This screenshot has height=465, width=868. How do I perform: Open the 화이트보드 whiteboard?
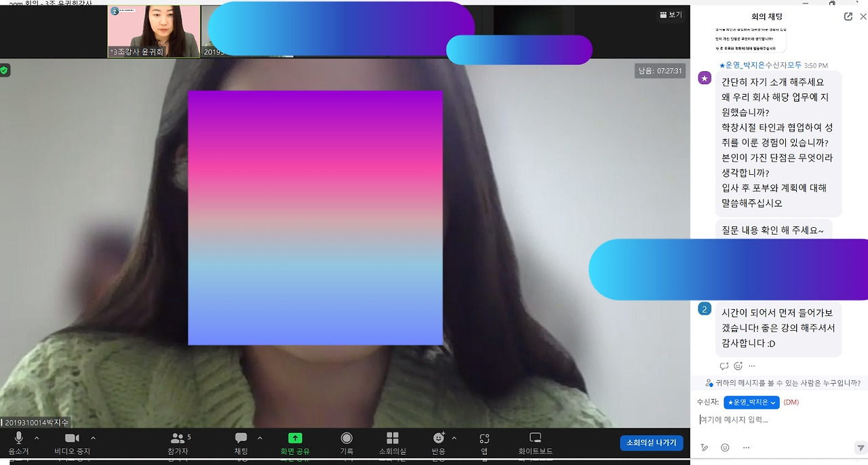(536, 443)
